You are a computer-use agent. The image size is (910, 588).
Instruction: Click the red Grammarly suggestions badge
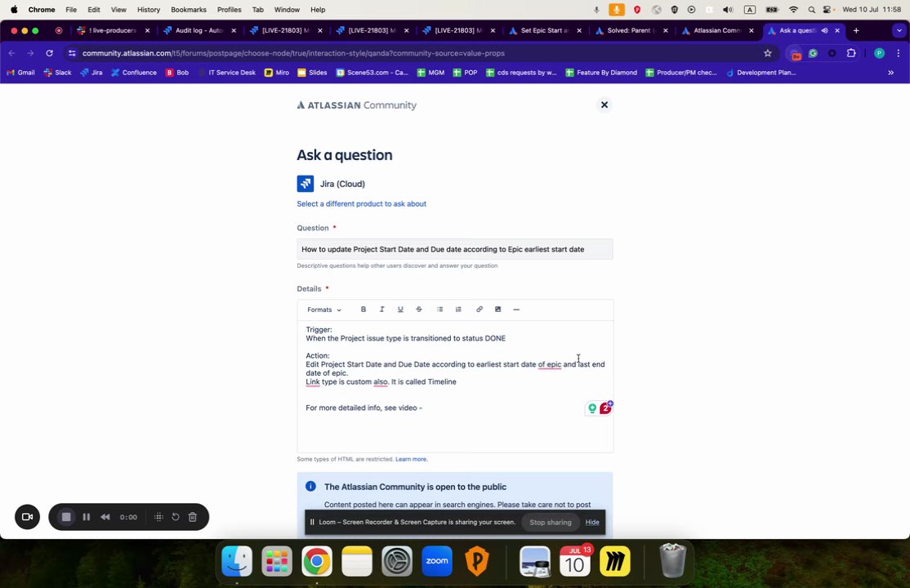click(605, 408)
